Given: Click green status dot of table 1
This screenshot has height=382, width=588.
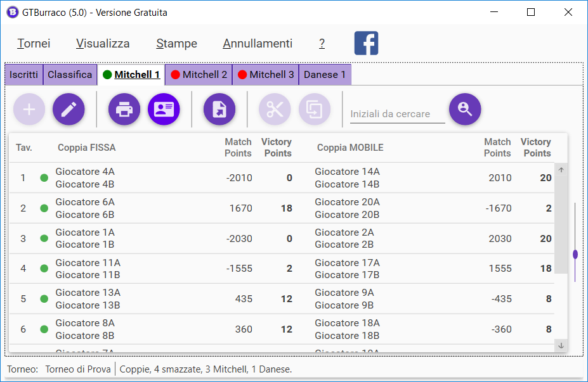Looking at the screenshot, I should (44, 178).
